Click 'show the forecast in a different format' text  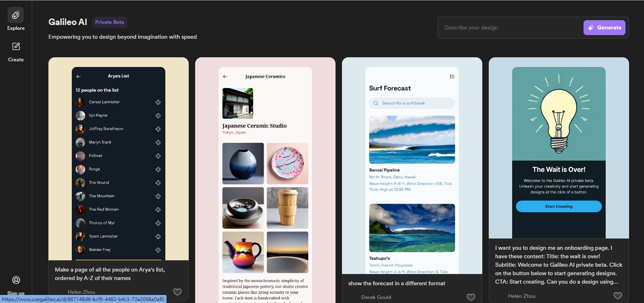[397, 284]
